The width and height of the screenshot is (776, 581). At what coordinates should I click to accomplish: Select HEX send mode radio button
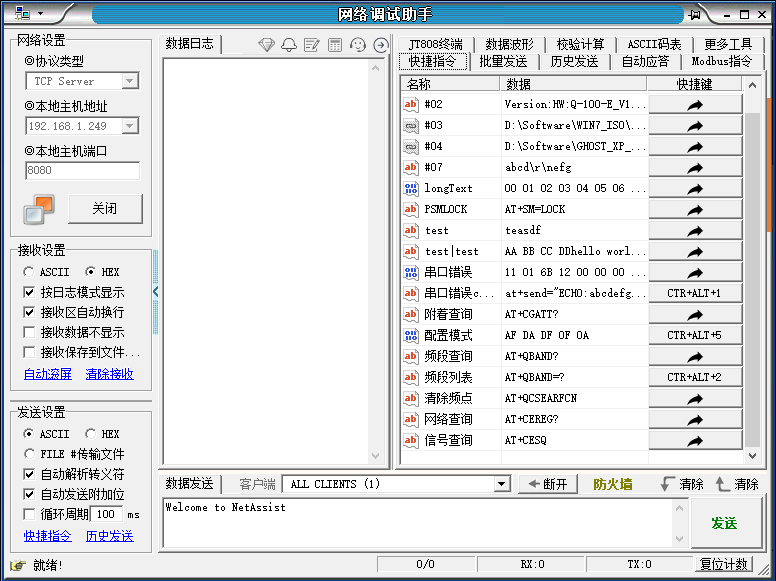point(90,434)
